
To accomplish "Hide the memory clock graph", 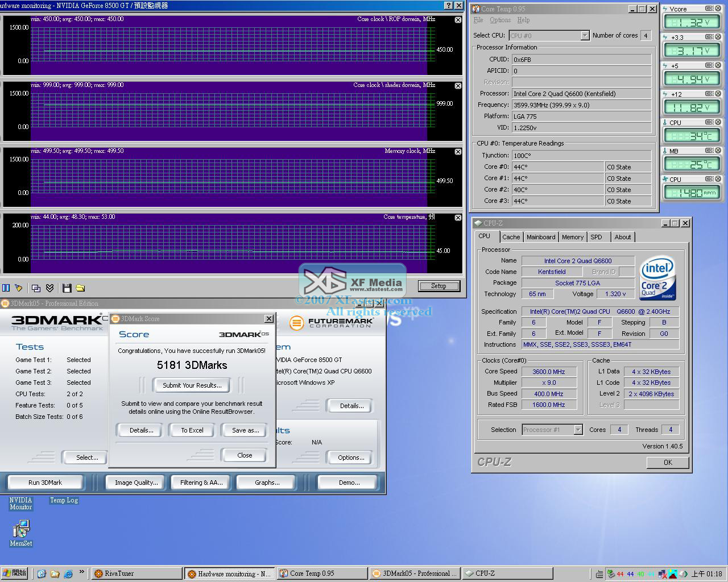I will pos(458,152).
